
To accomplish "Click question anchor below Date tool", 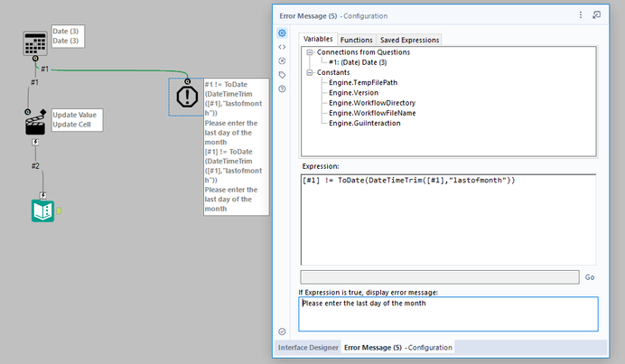I will pyautogui.click(x=35, y=59).
